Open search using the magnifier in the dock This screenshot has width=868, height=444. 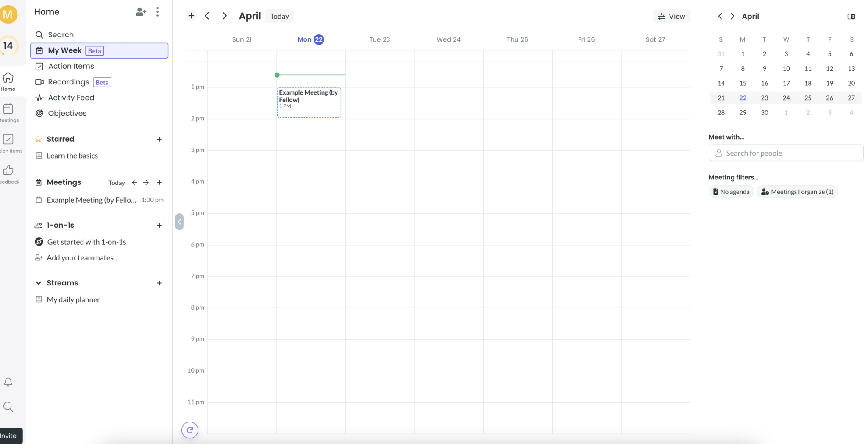point(8,407)
